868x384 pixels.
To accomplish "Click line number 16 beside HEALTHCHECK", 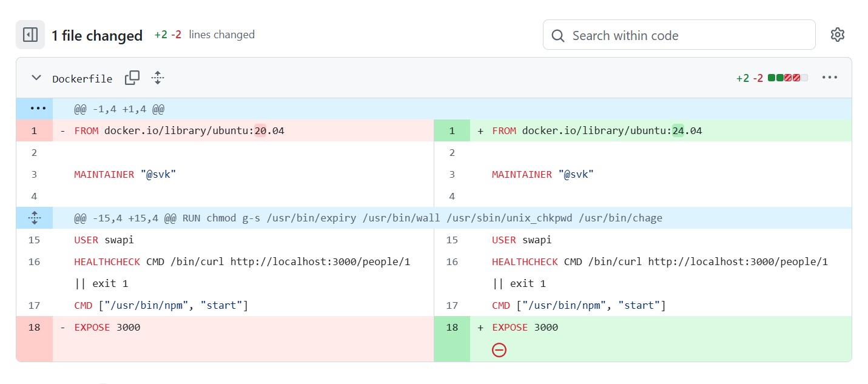I will point(34,261).
